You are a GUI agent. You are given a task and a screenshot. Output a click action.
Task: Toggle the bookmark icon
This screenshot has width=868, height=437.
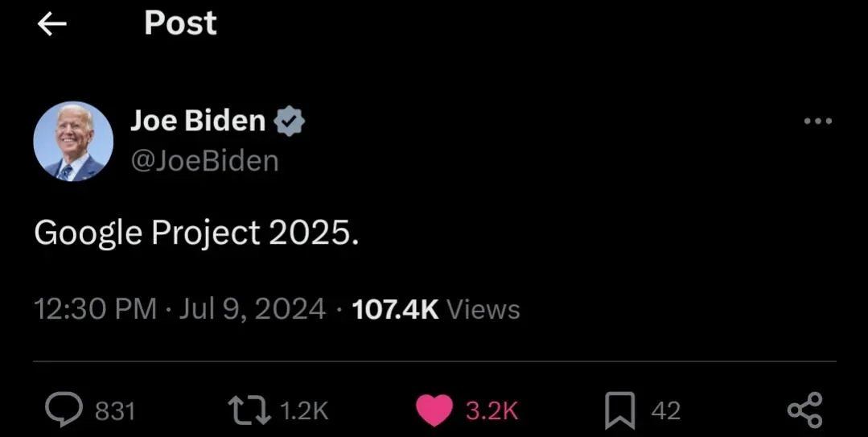click(620, 410)
